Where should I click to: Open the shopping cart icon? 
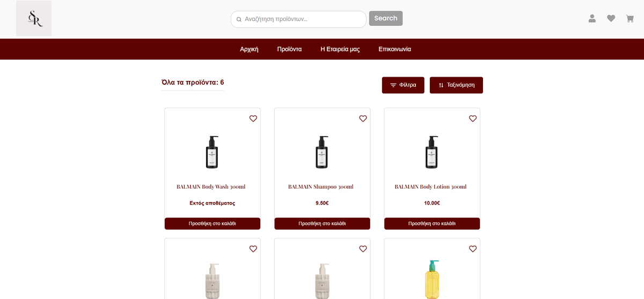click(x=630, y=18)
